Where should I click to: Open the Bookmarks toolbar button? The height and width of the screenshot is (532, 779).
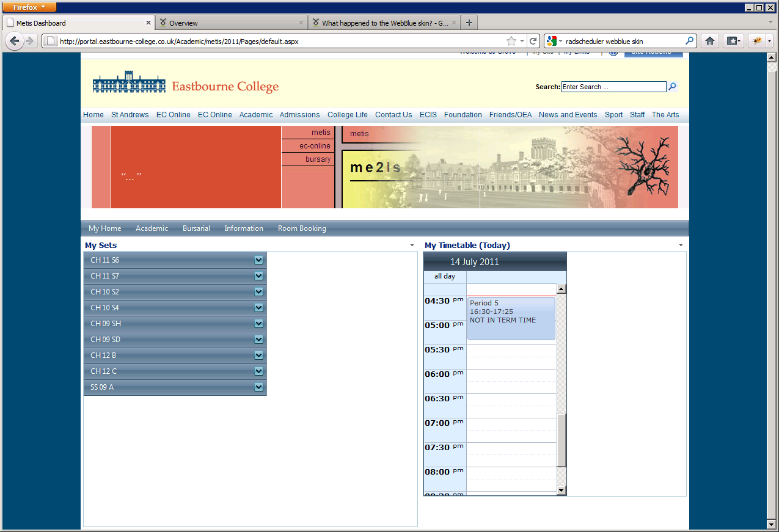[x=733, y=41]
